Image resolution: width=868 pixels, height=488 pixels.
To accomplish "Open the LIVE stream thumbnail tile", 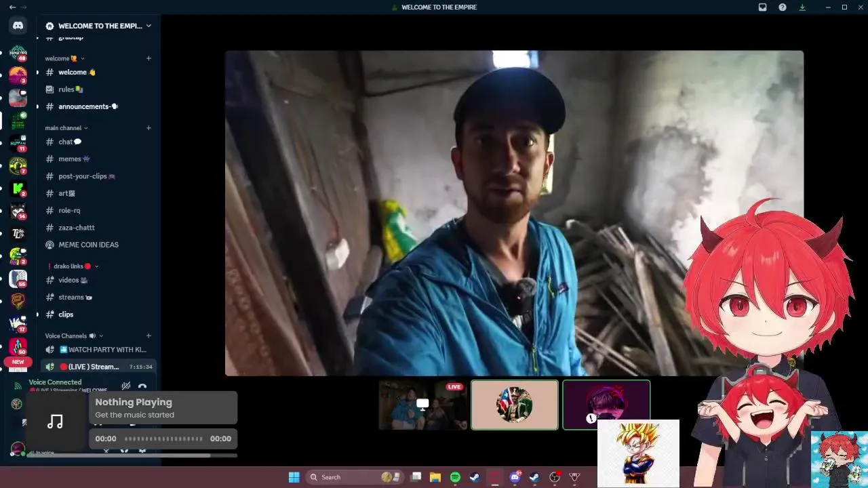I will tap(423, 405).
